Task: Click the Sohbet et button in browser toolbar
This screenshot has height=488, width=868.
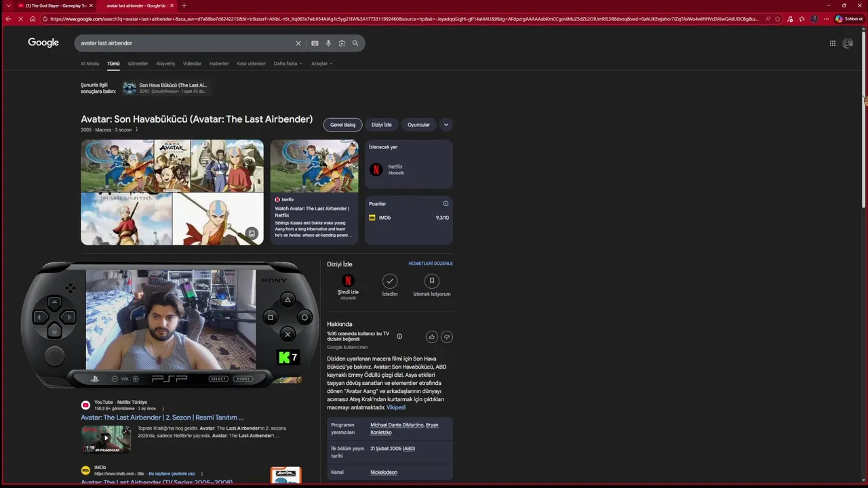Action: [848, 19]
